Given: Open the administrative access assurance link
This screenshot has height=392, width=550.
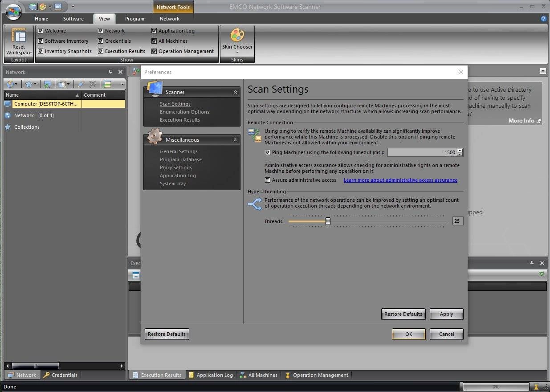Looking at the screenshot, I should click(x=400, y=180).
